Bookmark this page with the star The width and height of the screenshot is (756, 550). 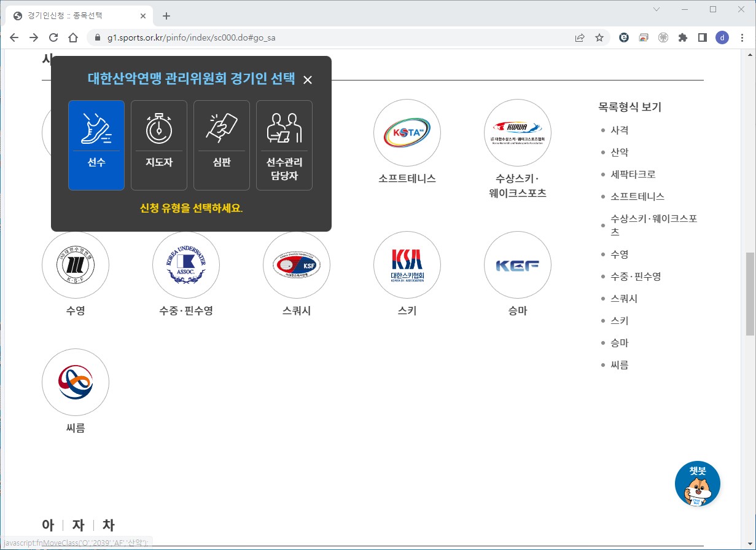point(599,37)
